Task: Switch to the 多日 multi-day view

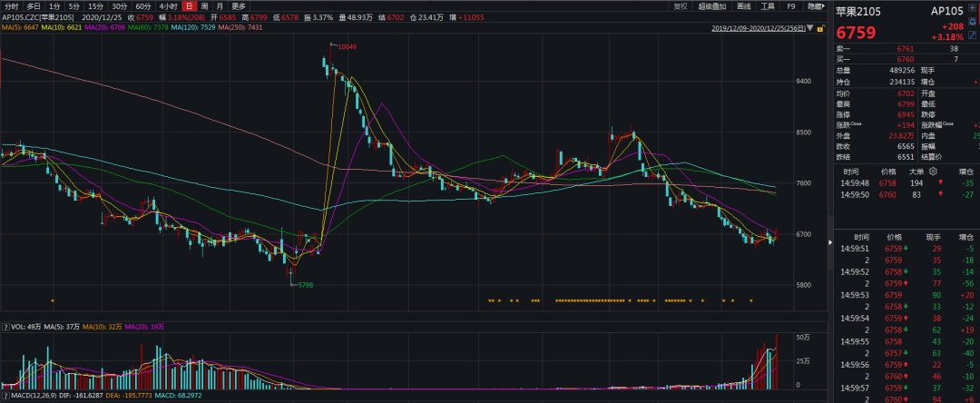Action: click(x=34, y=6)
